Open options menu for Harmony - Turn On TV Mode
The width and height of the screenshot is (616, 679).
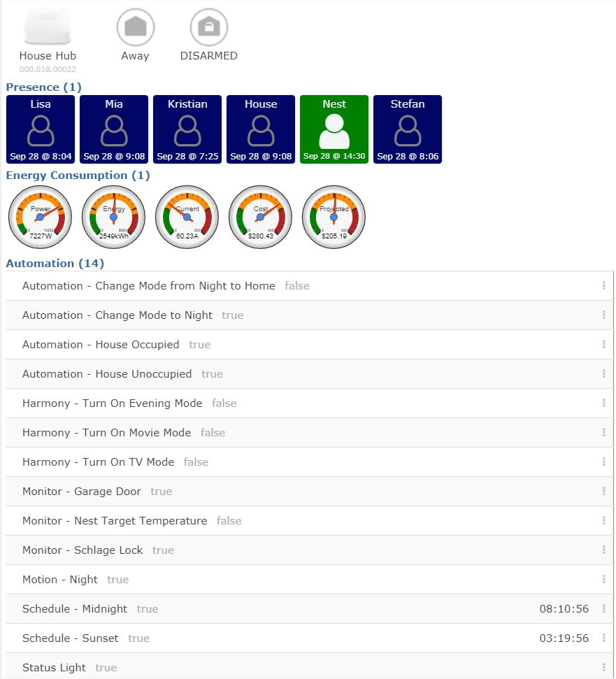[x=603, y=462]
